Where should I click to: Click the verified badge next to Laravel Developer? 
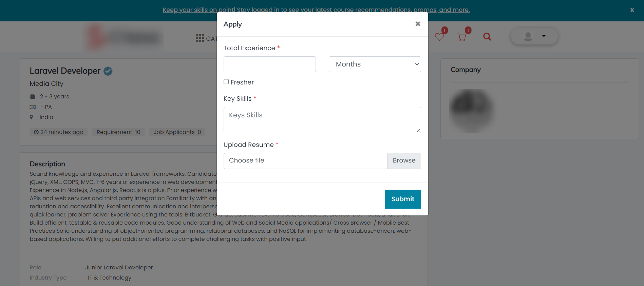[108, 71]
